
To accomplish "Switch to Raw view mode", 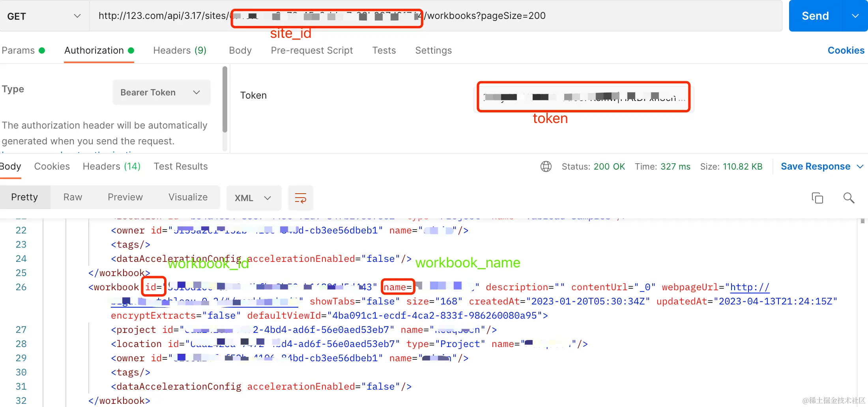I will (x=73, y=197).
